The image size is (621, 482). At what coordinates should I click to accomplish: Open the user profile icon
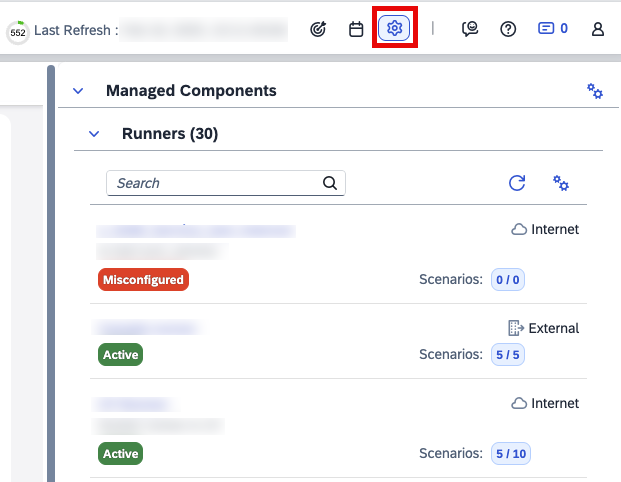pyautogui.click(x=598, y=29)
